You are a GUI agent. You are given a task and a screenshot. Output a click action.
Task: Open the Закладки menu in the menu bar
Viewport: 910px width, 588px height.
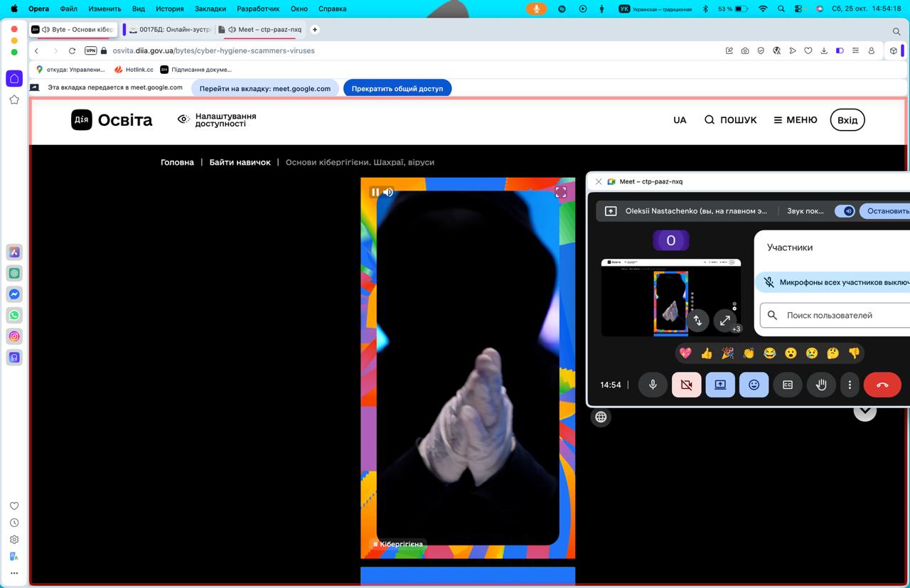(x=210, y=9)
